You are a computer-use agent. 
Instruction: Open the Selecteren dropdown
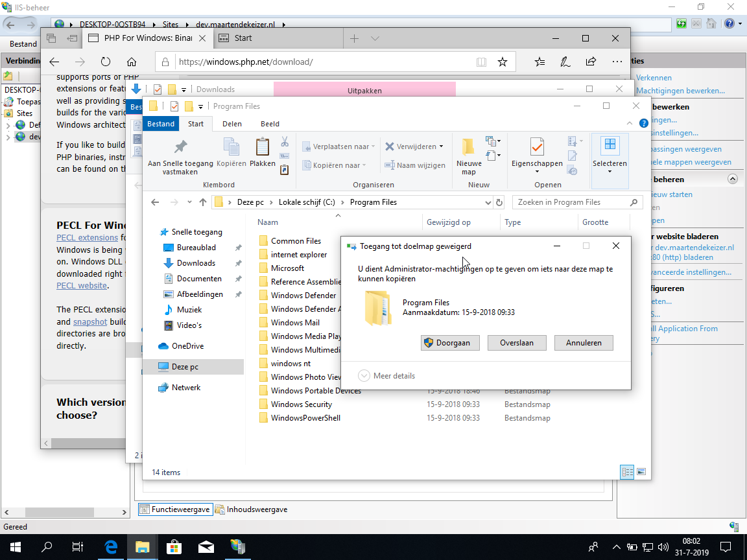pos(610,161)
